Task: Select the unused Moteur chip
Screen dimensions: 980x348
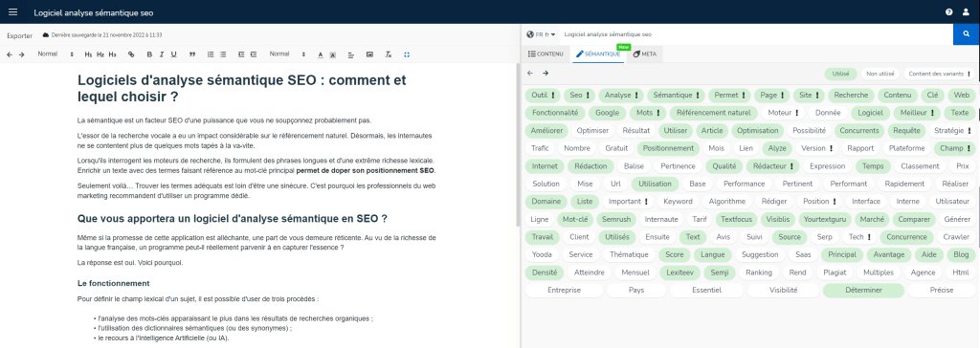Action: 783,113
